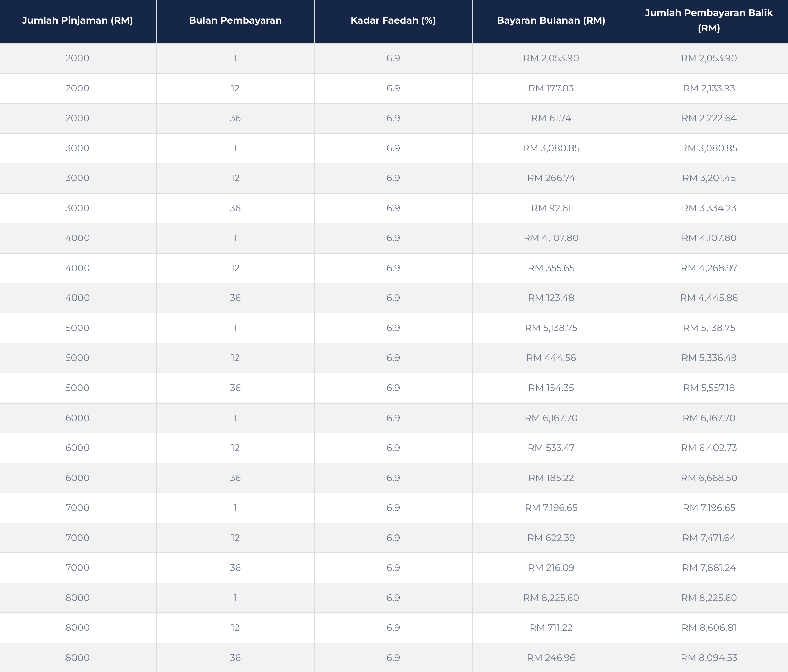Select the RM 154.35 monthly payment cell
Screen dimensions: 788x672
pos(551,388)
